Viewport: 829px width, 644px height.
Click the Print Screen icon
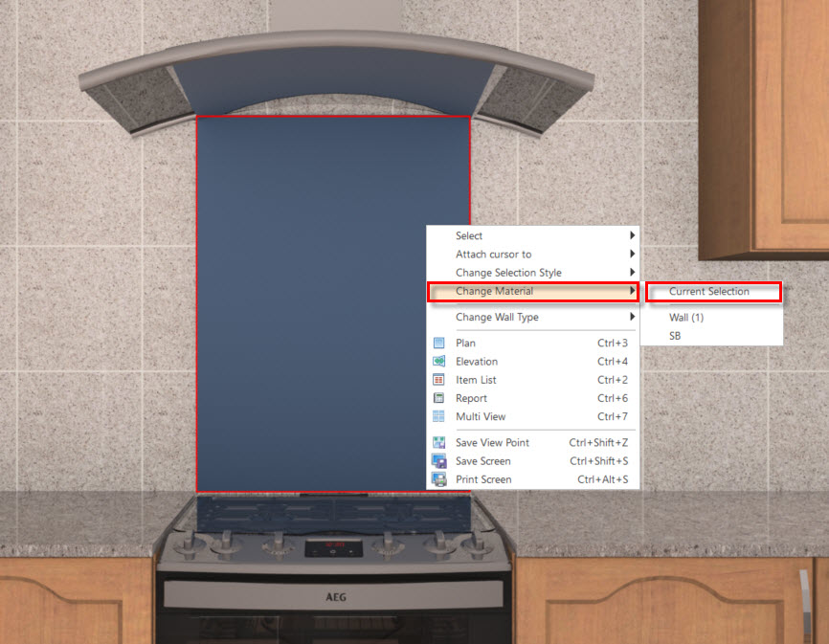click(438, 479)
